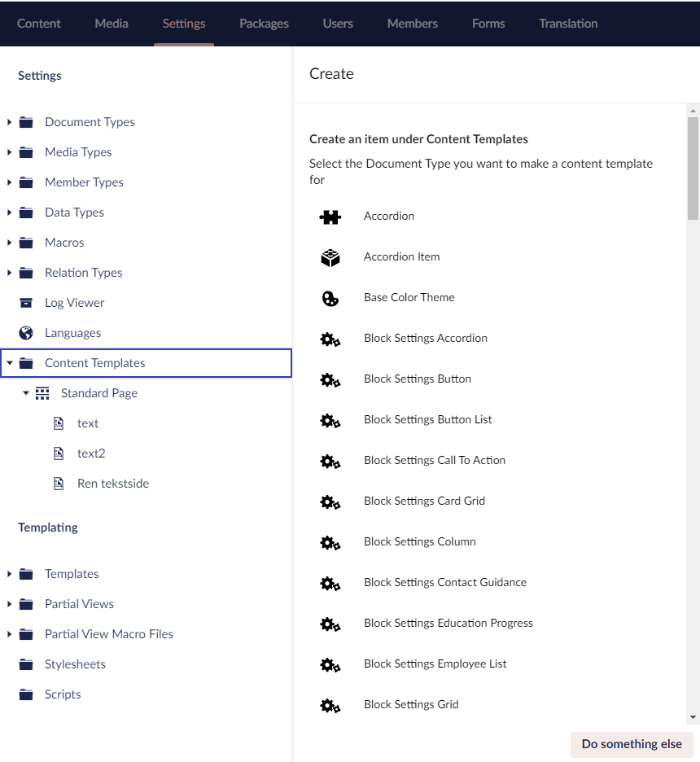Click the gears icon for Block Settings Accordion

tap(330, 339)
